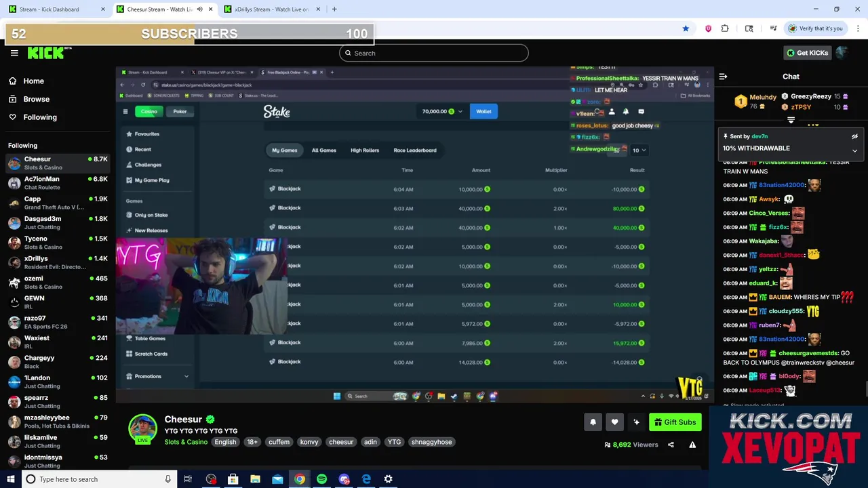Click Verify that it's you profile chip
The height and width of the screenshot is (488, 868).
coord(815,28)
